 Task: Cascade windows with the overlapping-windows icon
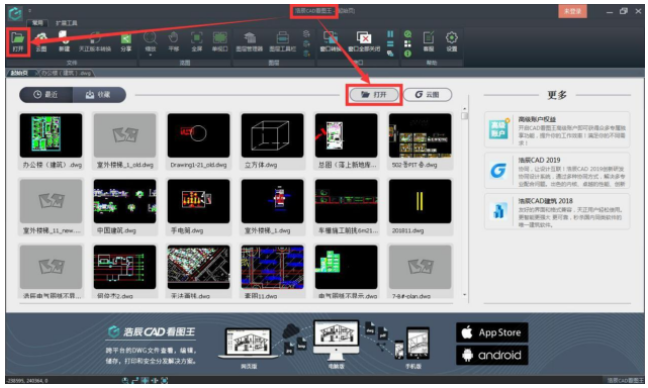coord(390,53)
